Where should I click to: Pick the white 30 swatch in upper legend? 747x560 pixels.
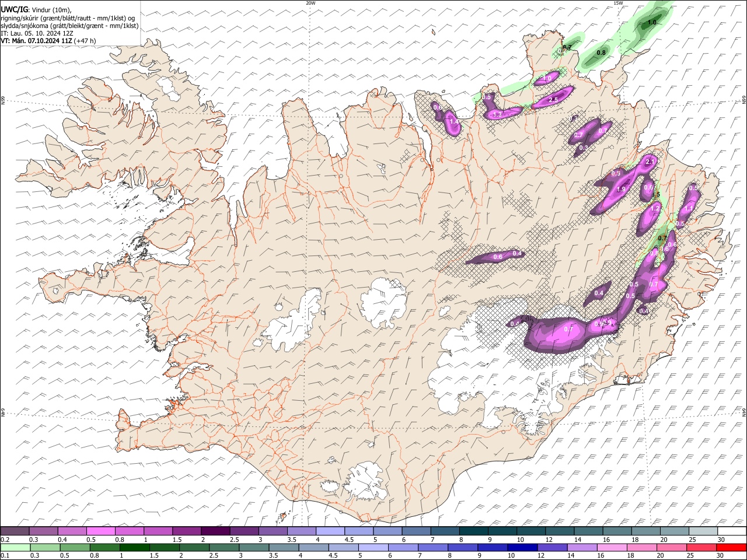point(732,531)
